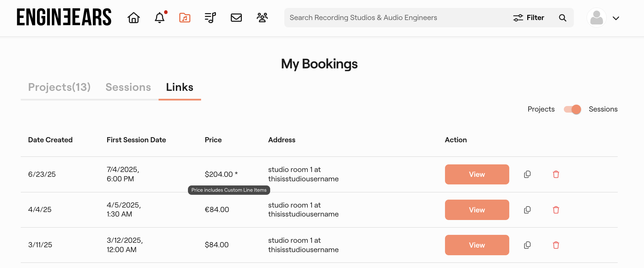Open the notifications bell

click(x=160, y=18)
